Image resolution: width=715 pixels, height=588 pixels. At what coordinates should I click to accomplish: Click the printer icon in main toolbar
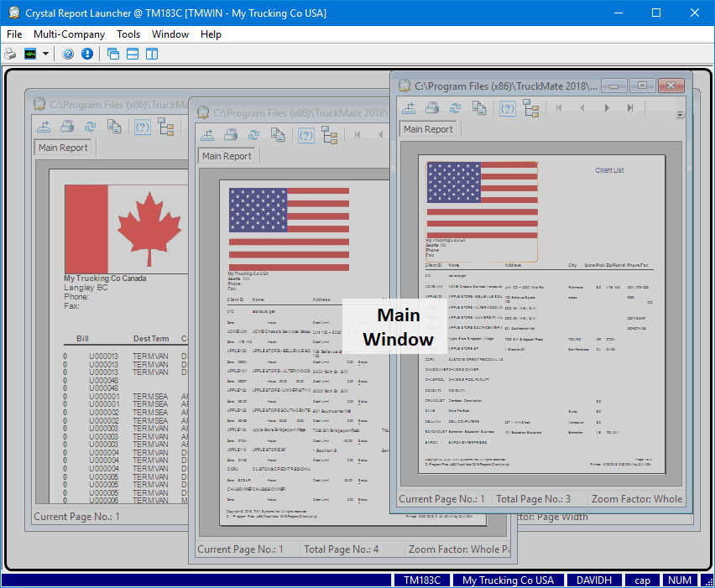(x=10, y=54)
